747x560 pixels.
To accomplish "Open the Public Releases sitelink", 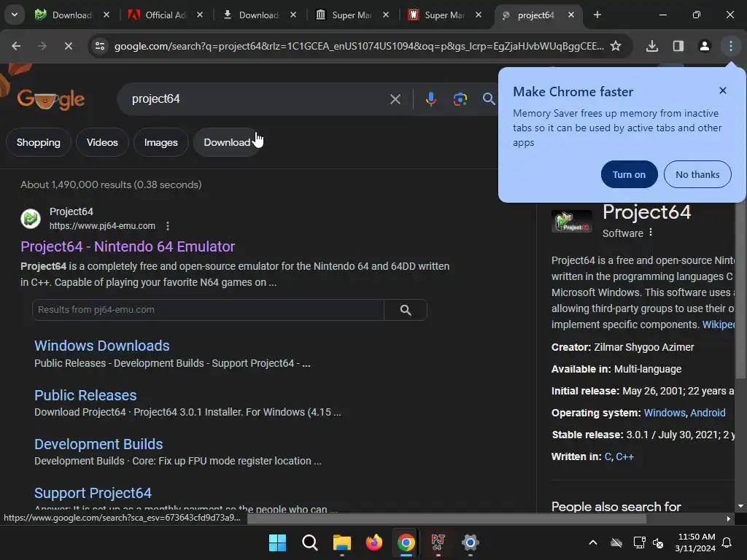I will (x=85, y=395).
